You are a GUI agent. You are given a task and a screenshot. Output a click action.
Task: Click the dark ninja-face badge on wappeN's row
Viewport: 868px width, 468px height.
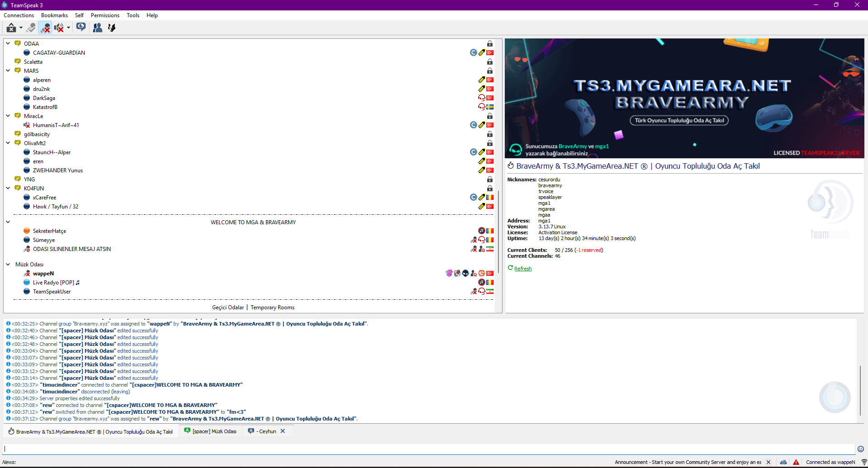(x=465, y=273)
